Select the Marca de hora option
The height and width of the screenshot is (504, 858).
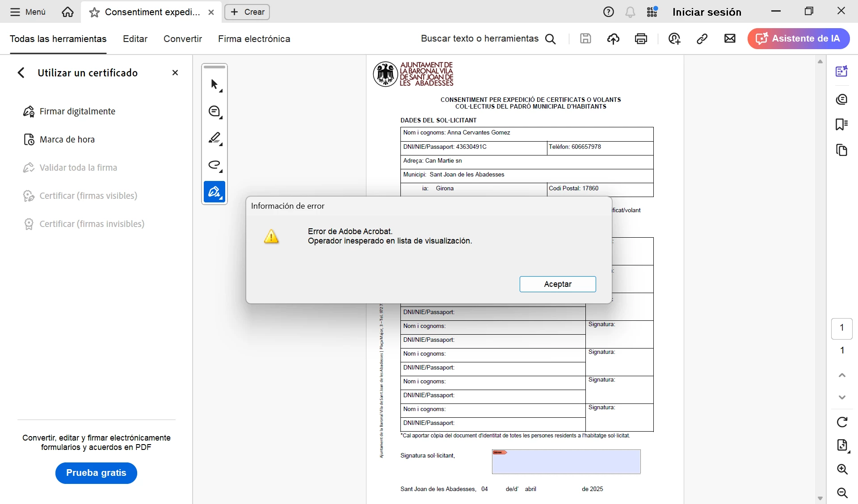point(67,139)
